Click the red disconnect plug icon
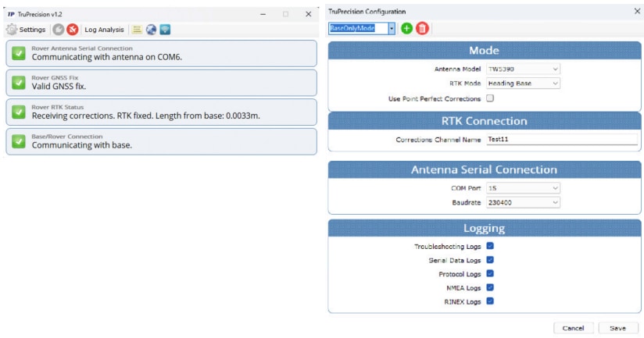 (73, 30)
